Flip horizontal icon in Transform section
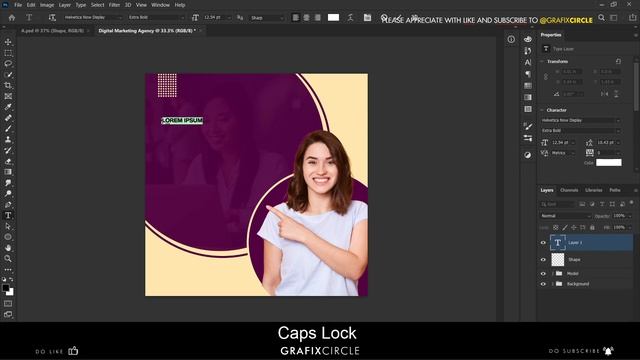 pyautogui.click(x=604, y=94)
